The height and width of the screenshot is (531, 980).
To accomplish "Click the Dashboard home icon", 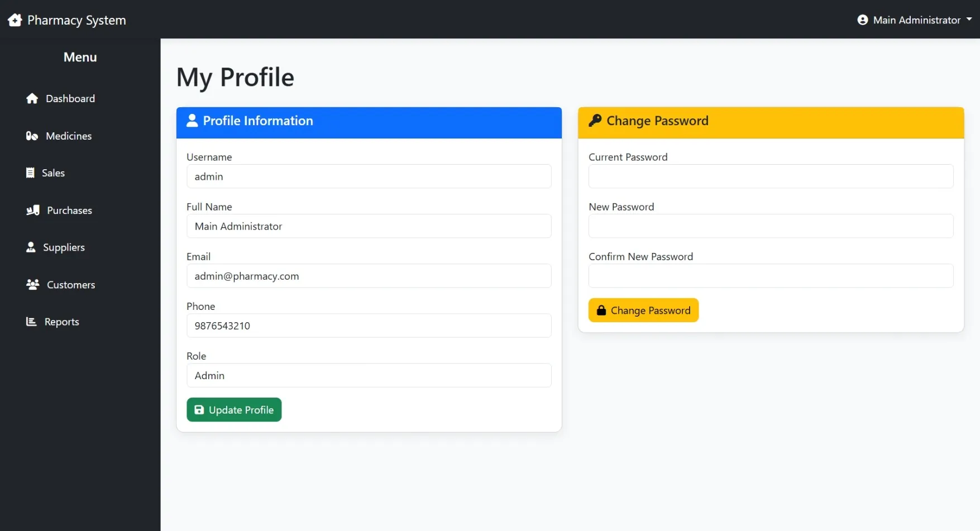I will (x=32, y=98).
